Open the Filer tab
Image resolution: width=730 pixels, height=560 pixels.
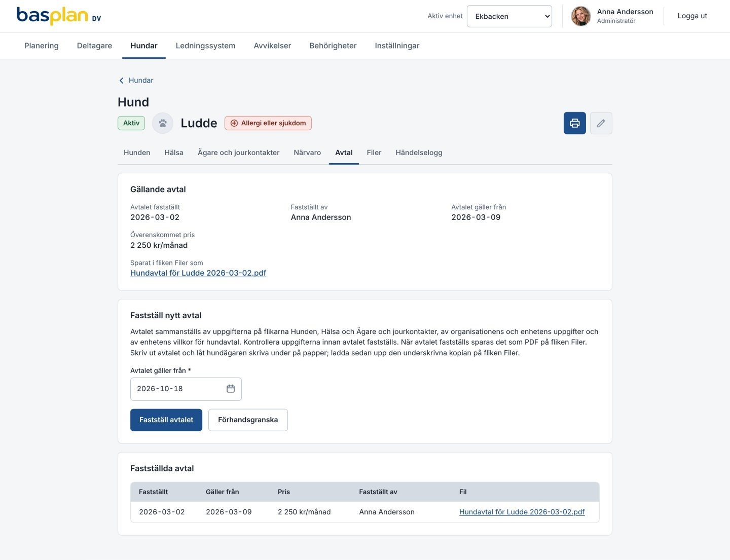[x=374, y=153]
